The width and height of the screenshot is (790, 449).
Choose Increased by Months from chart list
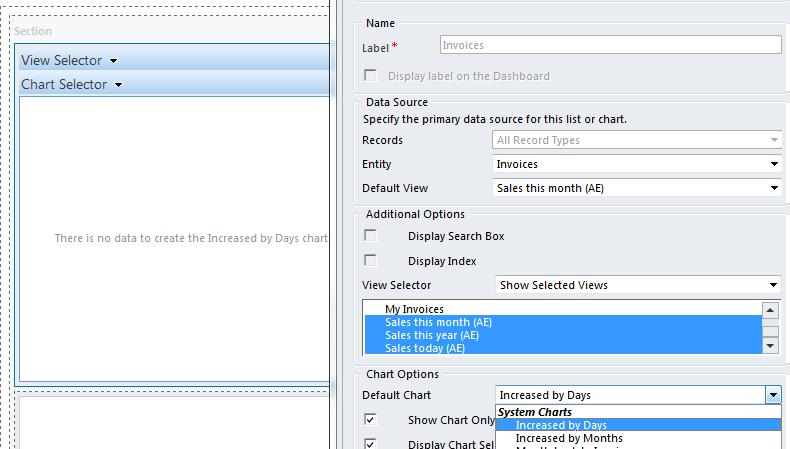[x=569, y=438]
